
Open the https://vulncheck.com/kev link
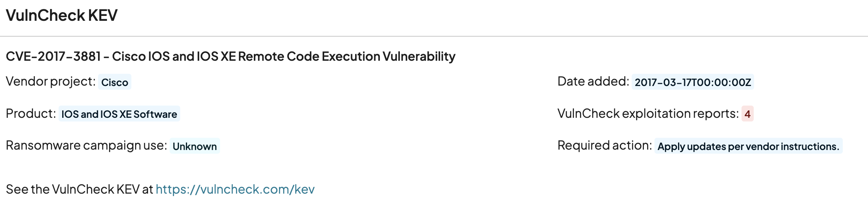[235, 190]
